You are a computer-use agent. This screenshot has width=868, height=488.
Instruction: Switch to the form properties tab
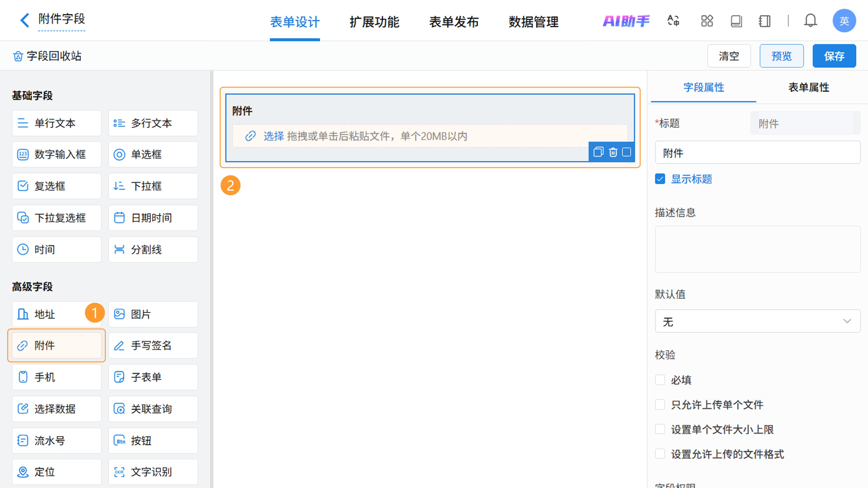pyautogui.click(x=808, y=88)
